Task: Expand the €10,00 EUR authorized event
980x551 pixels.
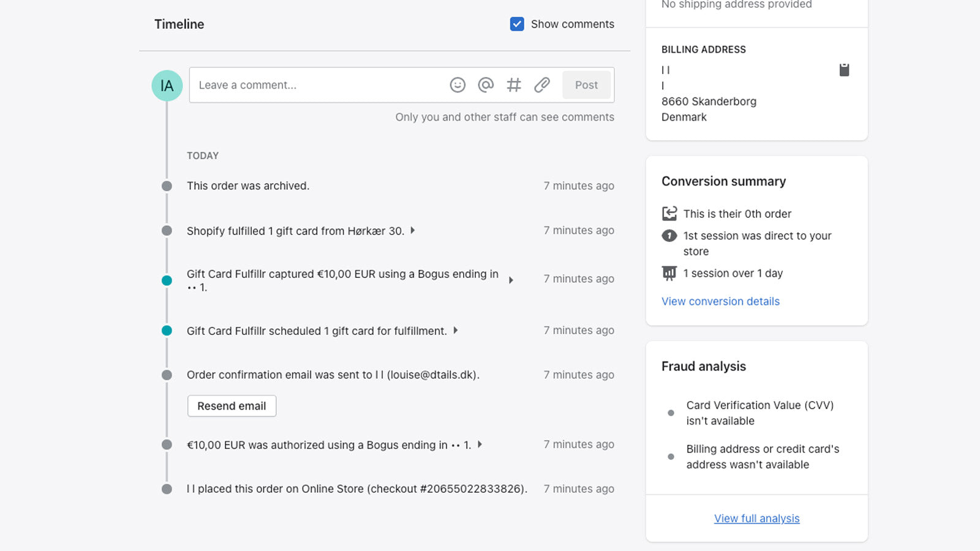Action: point(480,444)
